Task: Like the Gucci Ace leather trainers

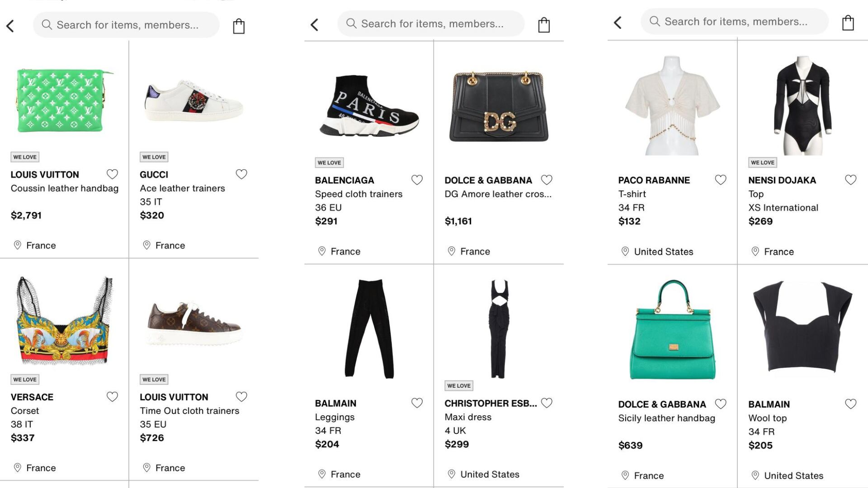Action: pos(241,174)
